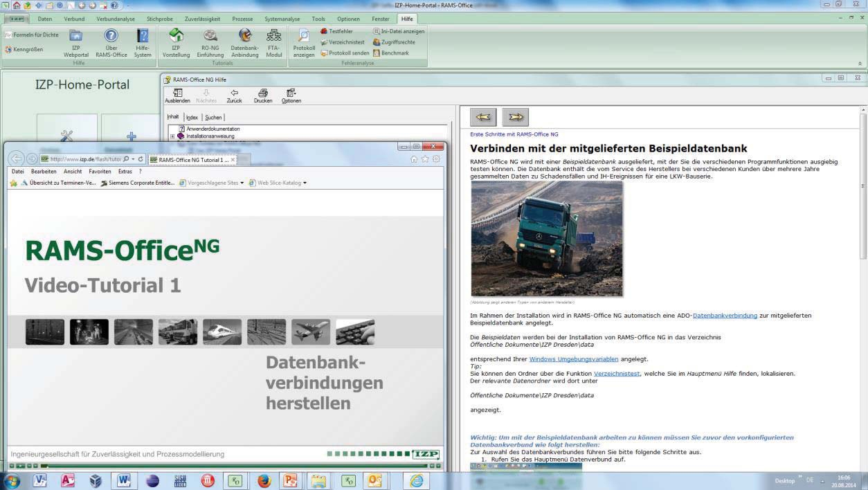Click Drucken in help window

pos(263,96)
